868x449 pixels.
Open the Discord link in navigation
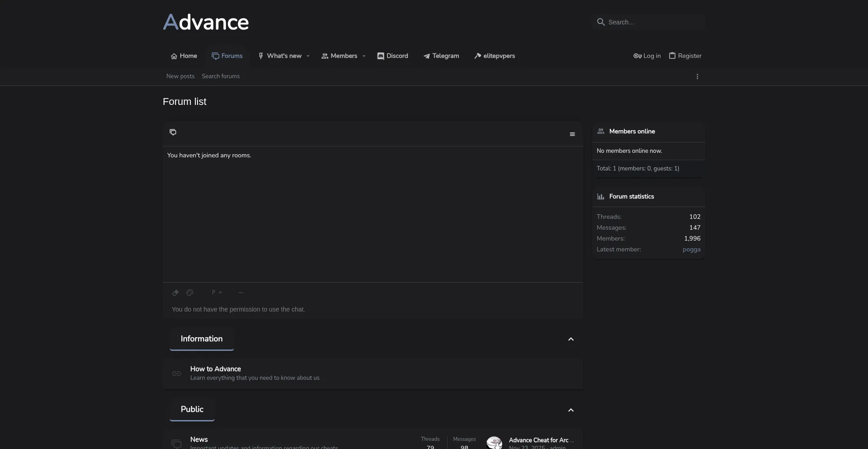393,56
